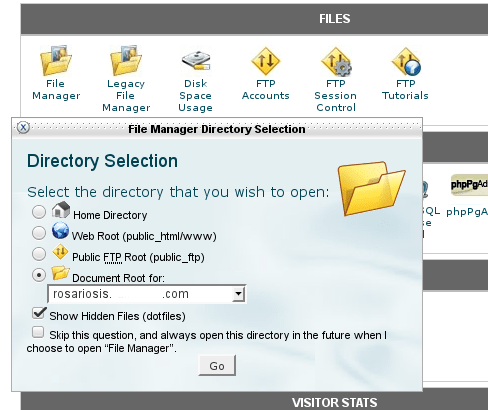
Task: Click the FTP arrows icon beside Public FTP Root
Action: point(60,252)
